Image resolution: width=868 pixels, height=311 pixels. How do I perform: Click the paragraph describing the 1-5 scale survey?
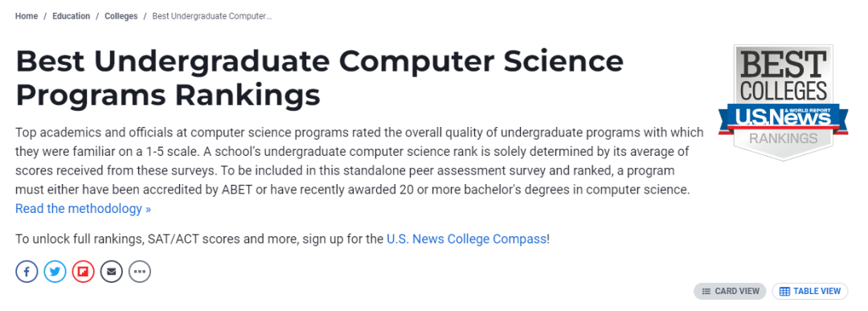click(x=359, y=171)
